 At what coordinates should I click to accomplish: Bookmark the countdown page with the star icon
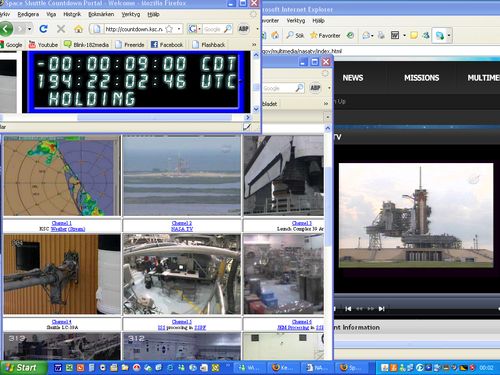(170, 29)
